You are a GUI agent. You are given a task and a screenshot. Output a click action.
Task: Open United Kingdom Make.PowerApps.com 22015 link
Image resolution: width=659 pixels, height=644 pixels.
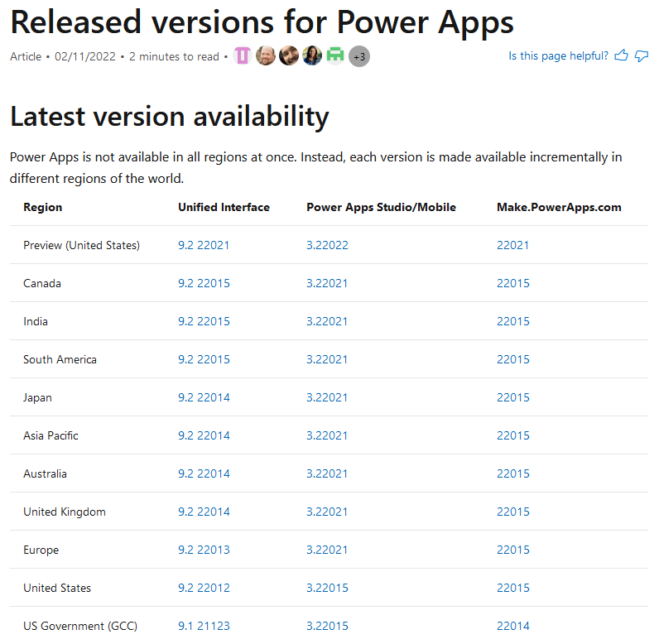[513, 512]
